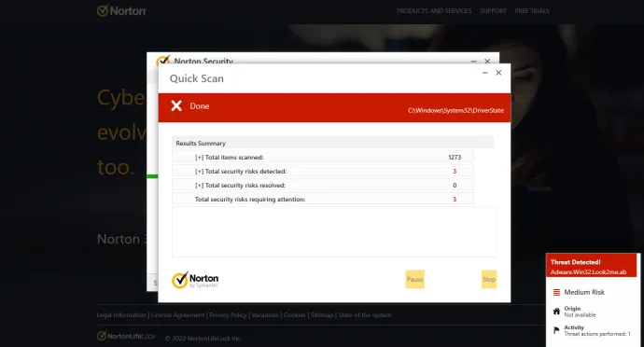
Task: Close the Norton Security window behind
Action: 487,61
